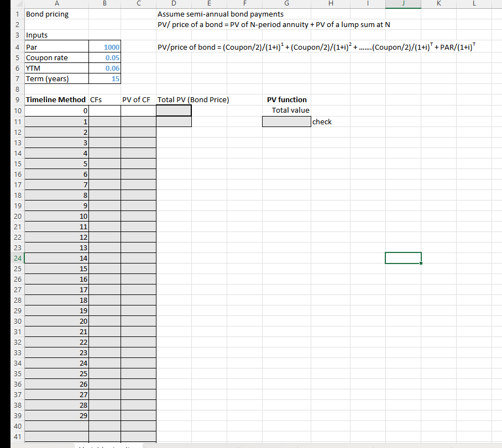This screenshot has height=448, width=502.
Task: Select the YTM value cell 0.06
Action: [x=104, y=68]
